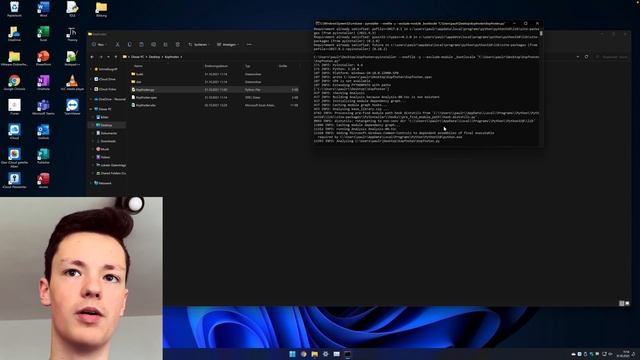Open address bar history dropdown
Viewport: 640px width, 360px height.
pos(578,57)
